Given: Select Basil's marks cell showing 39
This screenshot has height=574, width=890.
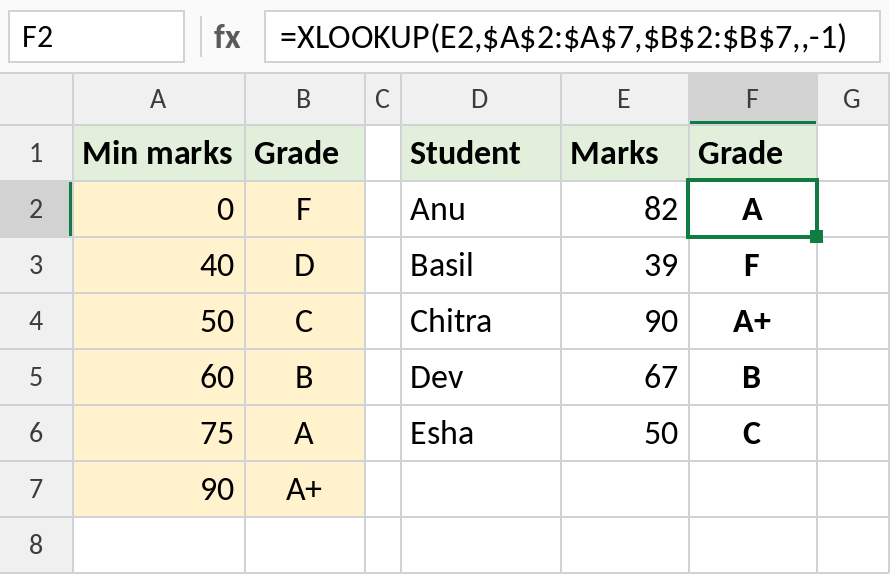Looking at the screenshot, I should pyautogui.click(x=625, y=265).
